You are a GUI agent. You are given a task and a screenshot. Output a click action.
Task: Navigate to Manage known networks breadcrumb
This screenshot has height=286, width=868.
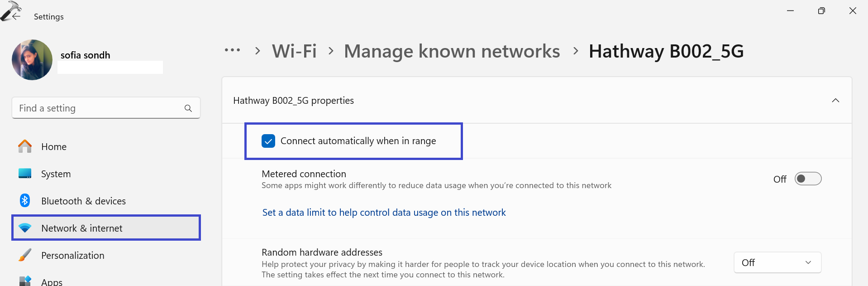coord(452,51)
